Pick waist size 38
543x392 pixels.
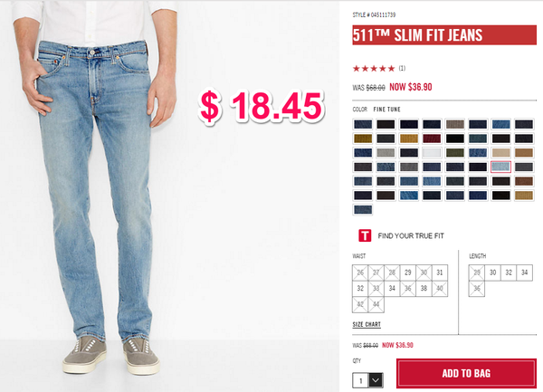pyautogui.click(x=424, y=289)
